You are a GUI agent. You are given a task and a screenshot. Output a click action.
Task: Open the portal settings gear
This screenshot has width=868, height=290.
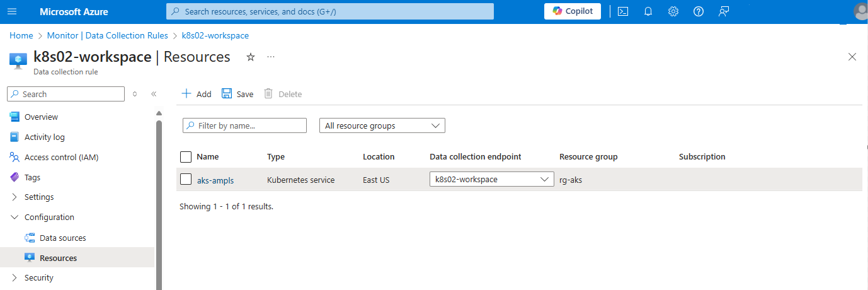(x=673, y=11)
